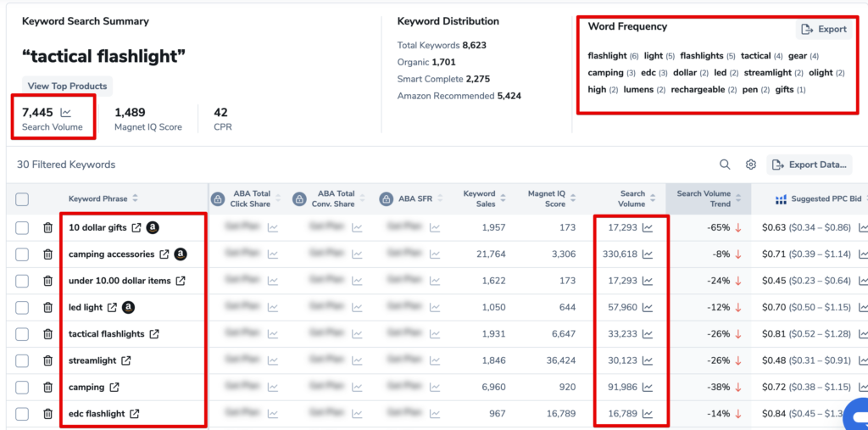
Task: Click the "gifts (1)" word frequency tag
Action: (x=791, y=89)
